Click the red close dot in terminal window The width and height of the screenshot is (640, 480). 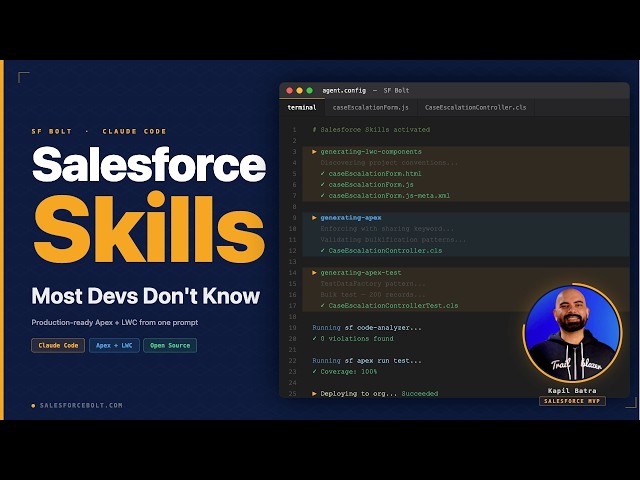289,91
